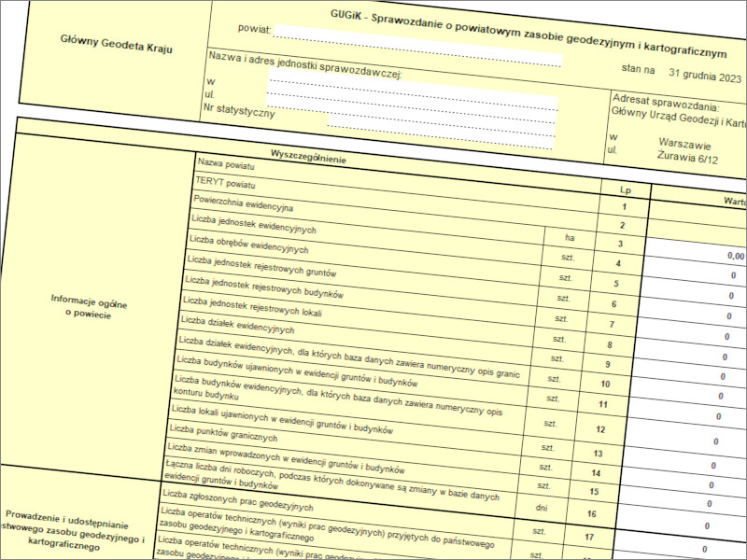The image size is (747, 560).
Task: Select the 'TERYT powiatu' row label
Action: pos(225,183)
